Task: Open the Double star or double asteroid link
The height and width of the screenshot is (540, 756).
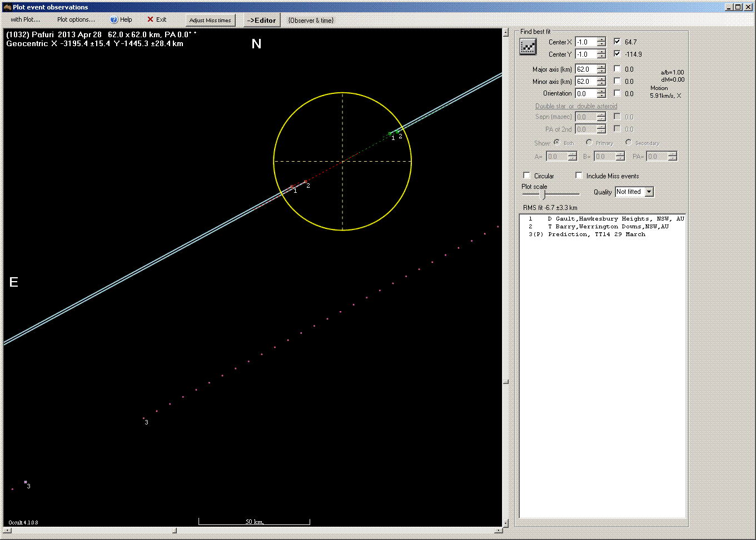Action: [x=576, y=106]
